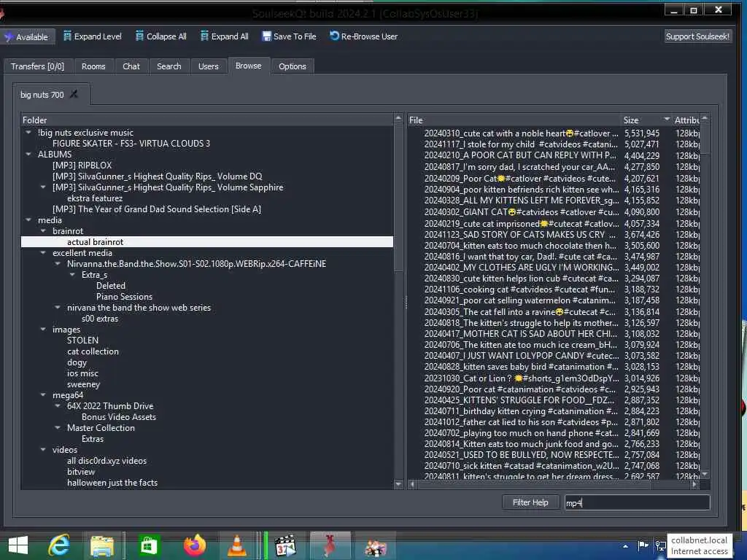Image resolution: width=747 pixels, height=560 pixels.
Task: Click the File column header
Action: (514, 120)
